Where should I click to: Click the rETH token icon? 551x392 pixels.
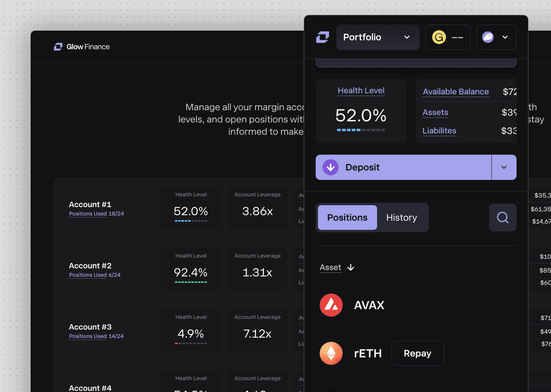click(331, 353)
